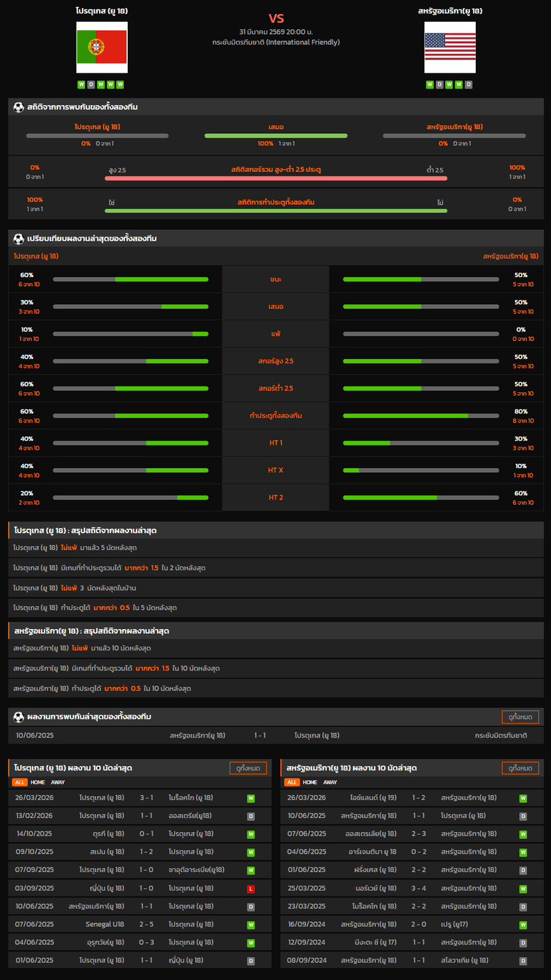This screenshot has height=980, width=551.
Task: Click W badge on the 16/09/2024 USA 2-0 row
Action: [x=523, y=925]
